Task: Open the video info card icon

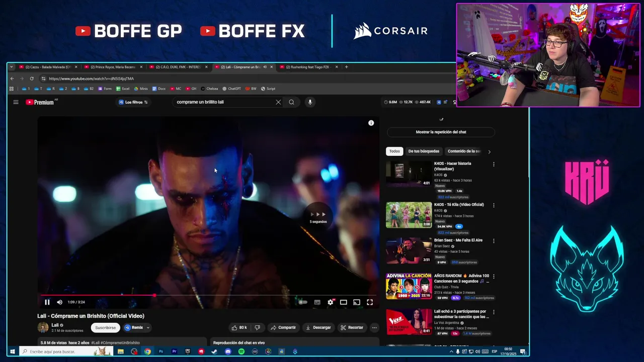Action: pos(371,123)
